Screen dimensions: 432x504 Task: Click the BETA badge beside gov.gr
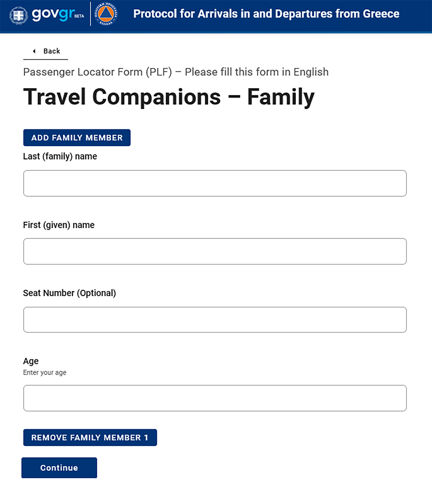pyautogui.click(x=79, y=16)
